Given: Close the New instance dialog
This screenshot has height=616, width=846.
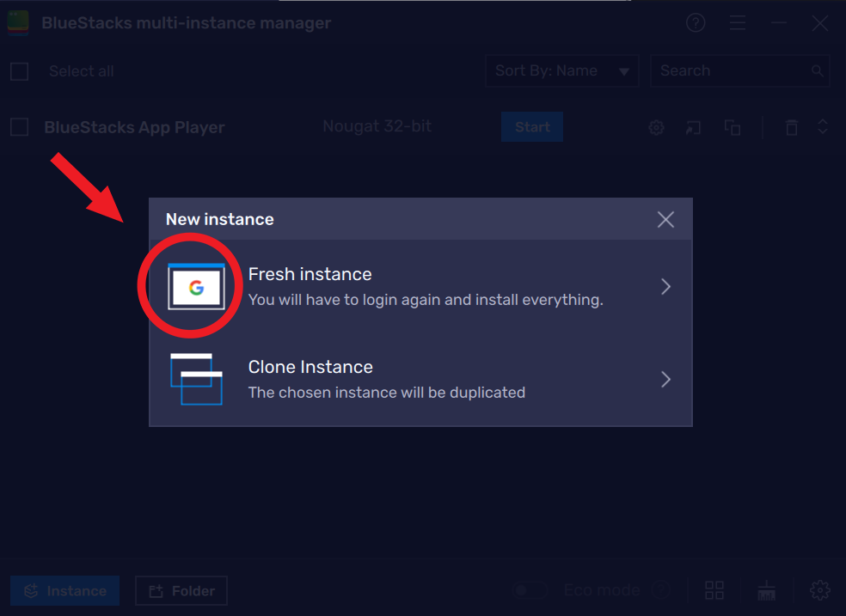Looking at the screenshot, I should pyautogui.click(x=665, y=219).
